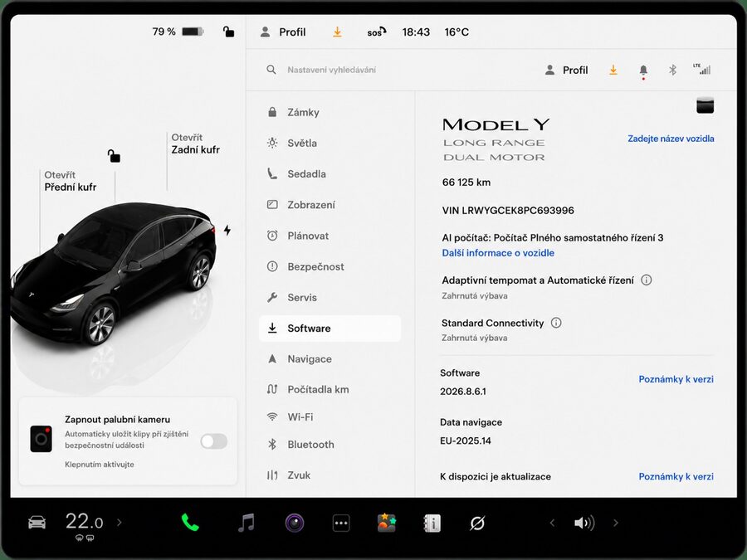Tap the VIN LRWYGCEK8PC693996 text

[508, 211]
